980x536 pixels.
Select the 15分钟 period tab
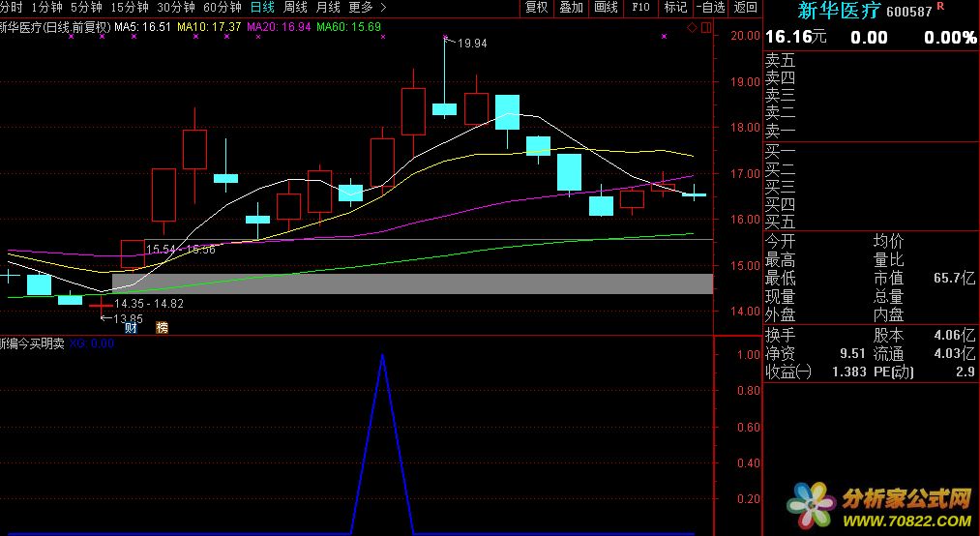pos(130,7)
